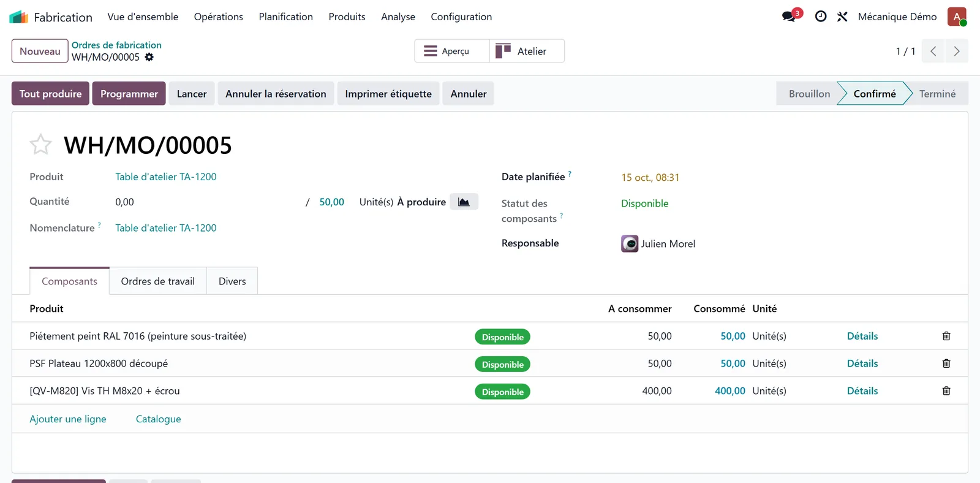Open the gear actions menu beside WH/MO/00005
This screenshot has height=483, width=980.
[149, 57]
